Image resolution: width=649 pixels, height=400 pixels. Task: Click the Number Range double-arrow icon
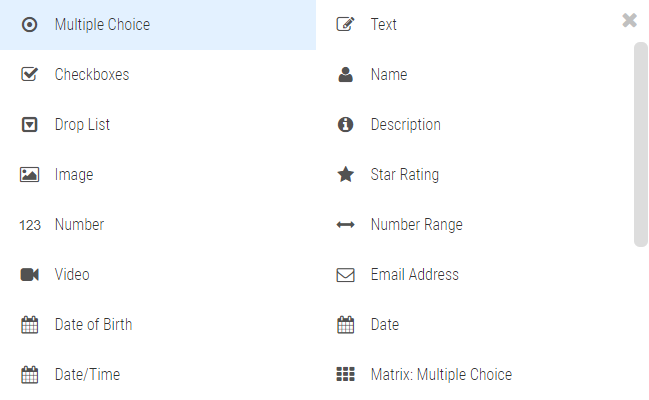(x=346, y=225)
